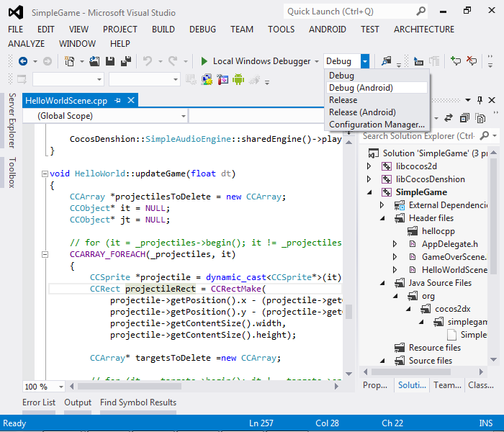The height and width of the screenshot is (432, 504).
Task: Select Debug (Android) configuration
Action: (377, 88)
